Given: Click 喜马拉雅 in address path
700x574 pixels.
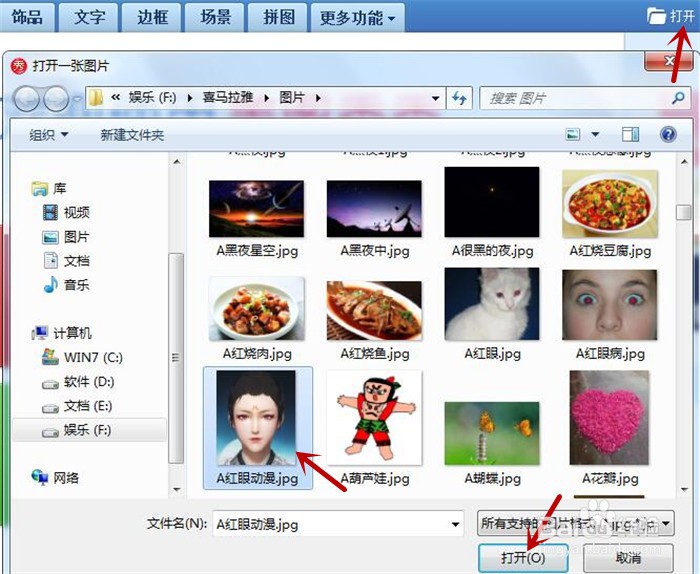Looking at the screenshot, I should tap(228, 98).
